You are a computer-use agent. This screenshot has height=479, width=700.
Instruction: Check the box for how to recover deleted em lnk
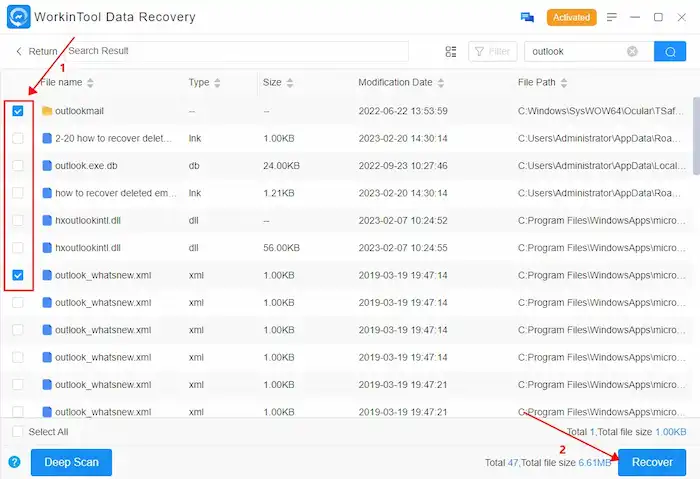tap(18, 193)
